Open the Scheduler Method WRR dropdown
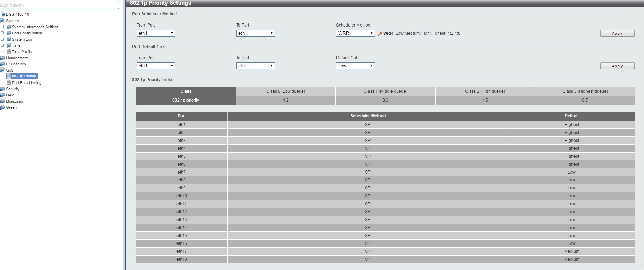Viewport: 644px width, 270px height. point(355,33)
